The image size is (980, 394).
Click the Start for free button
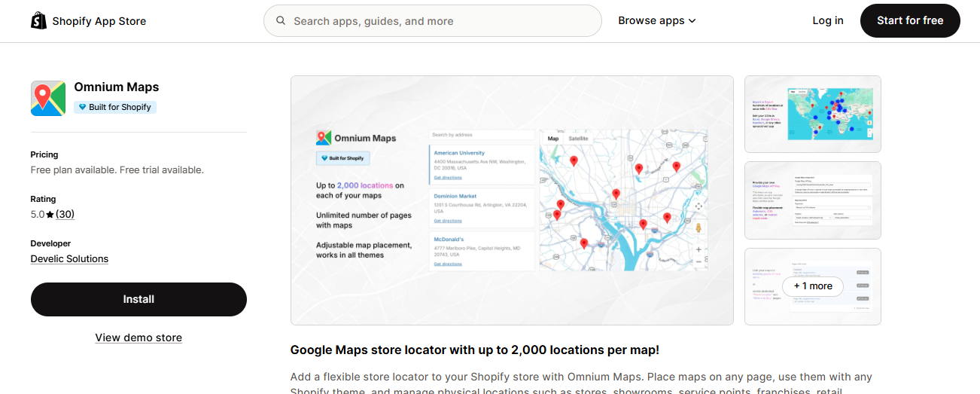point(910,21)
